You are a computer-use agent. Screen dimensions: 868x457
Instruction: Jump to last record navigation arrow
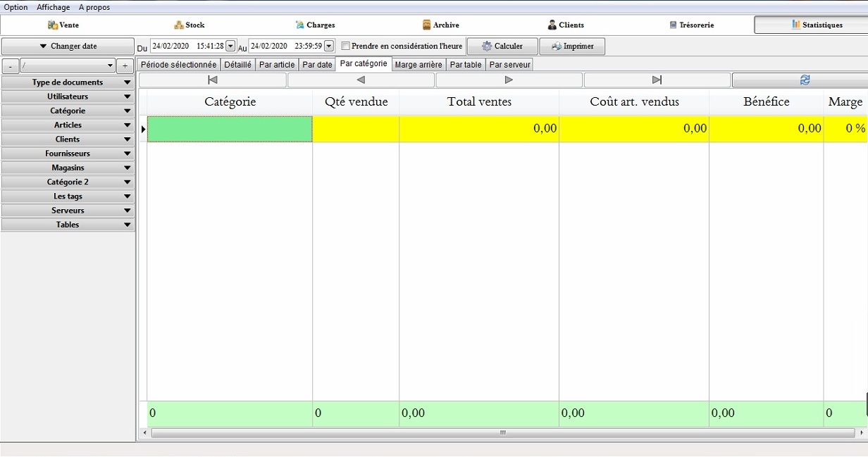(657, 80)
